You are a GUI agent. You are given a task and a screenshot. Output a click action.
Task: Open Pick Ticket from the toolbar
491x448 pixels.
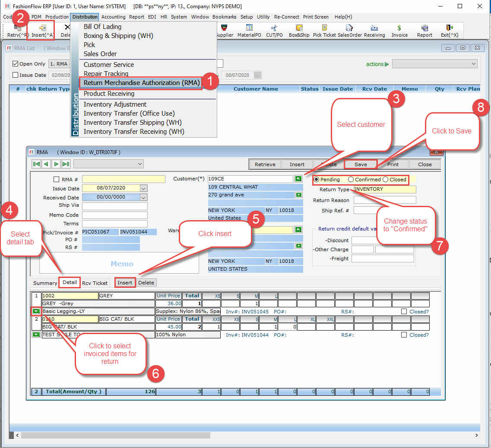click(324, 31)
